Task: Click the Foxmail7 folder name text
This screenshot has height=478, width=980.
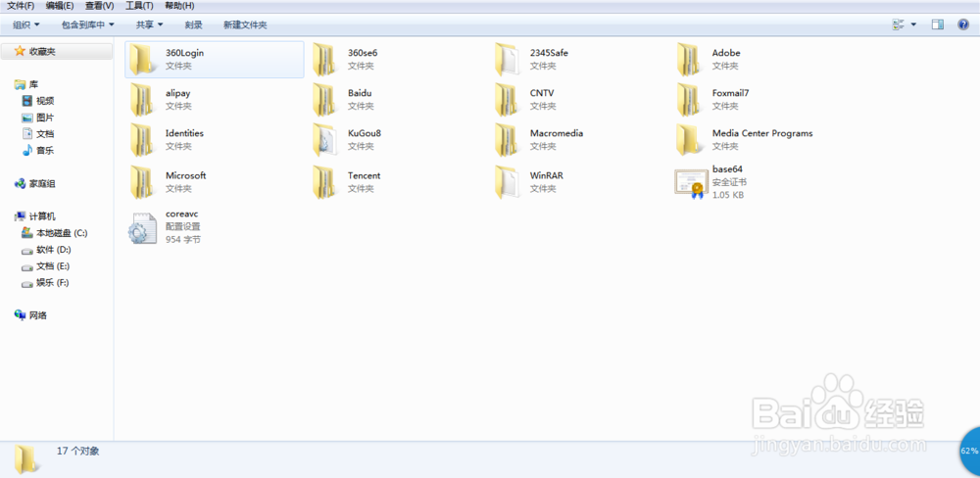Action: coord(731,93)
